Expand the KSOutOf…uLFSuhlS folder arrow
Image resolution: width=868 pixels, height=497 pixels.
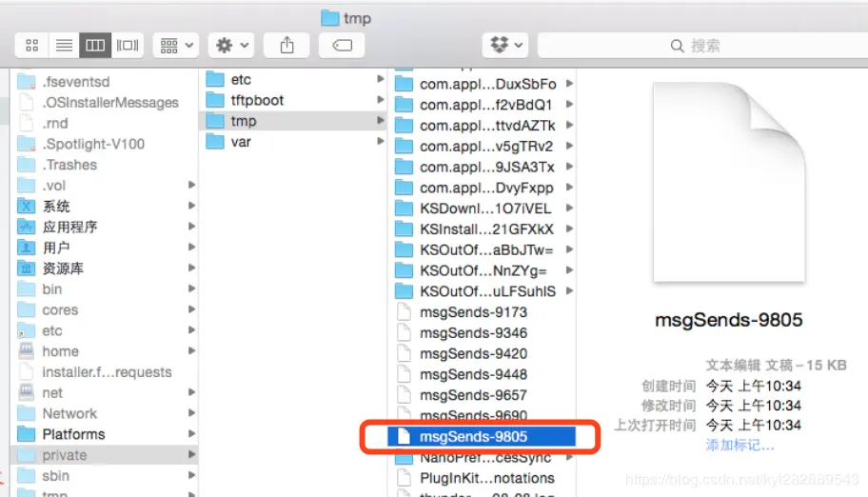(x=569, y=291)
